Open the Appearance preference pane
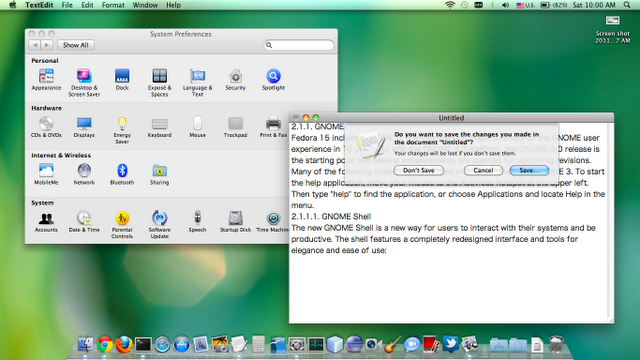 (x=46, y=79)
